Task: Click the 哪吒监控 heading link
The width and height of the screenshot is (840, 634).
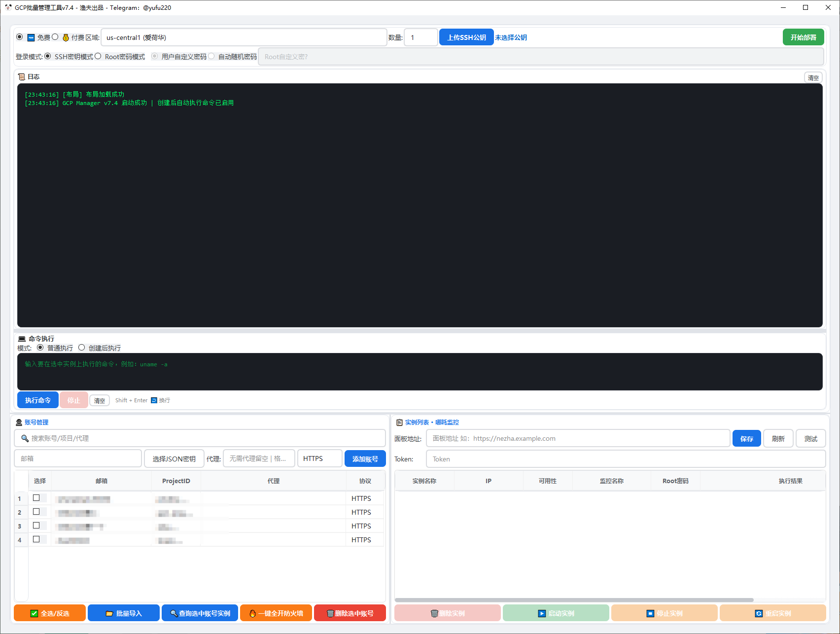Action: pos(447,423)
